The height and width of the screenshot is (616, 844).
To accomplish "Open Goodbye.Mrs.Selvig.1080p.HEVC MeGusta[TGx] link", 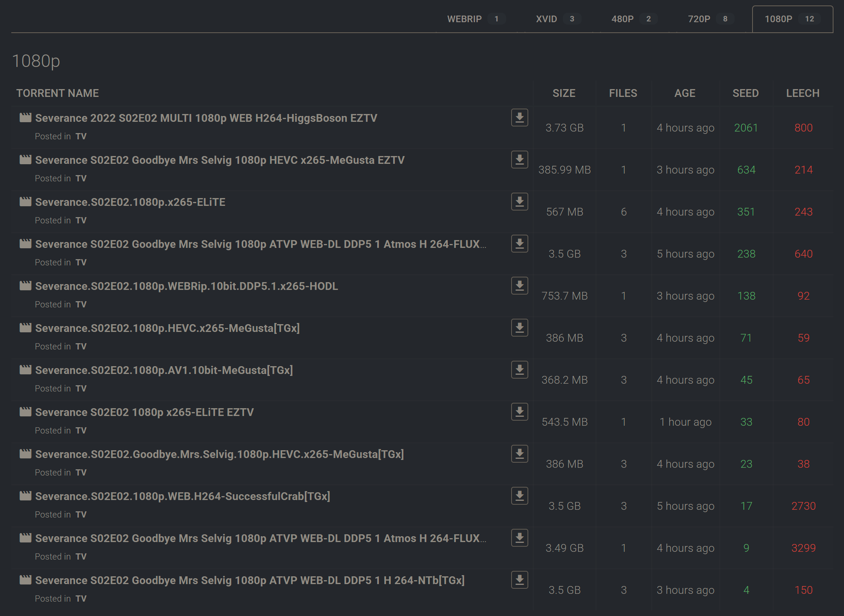I will click(x=220, y=454).
